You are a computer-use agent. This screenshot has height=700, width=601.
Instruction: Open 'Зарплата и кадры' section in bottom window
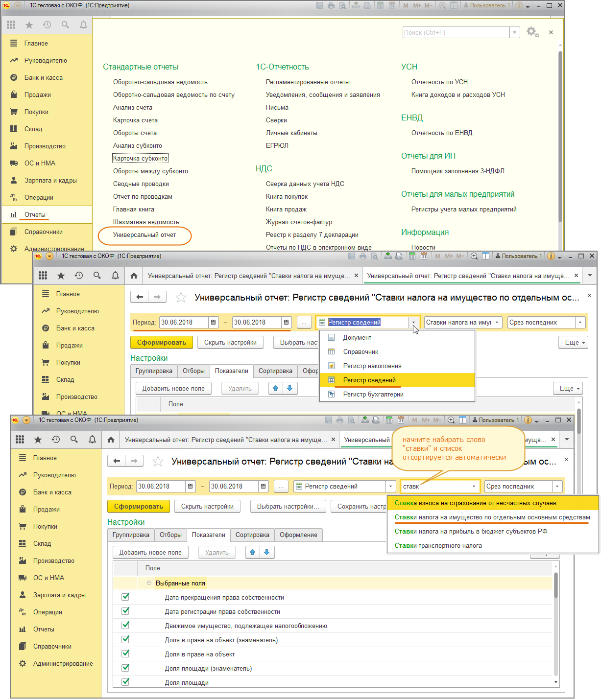(59, 595)
